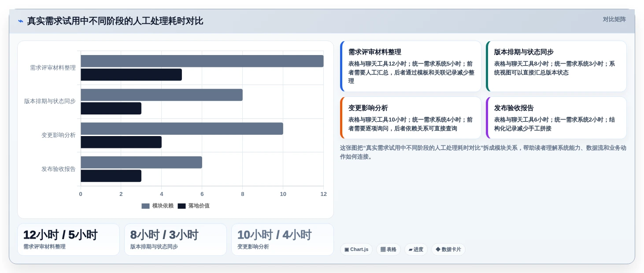This screenshot has height=273, width=644.
Task: Click the summary paragraph starting 这张图把
Action: click(x=483, y=152)
